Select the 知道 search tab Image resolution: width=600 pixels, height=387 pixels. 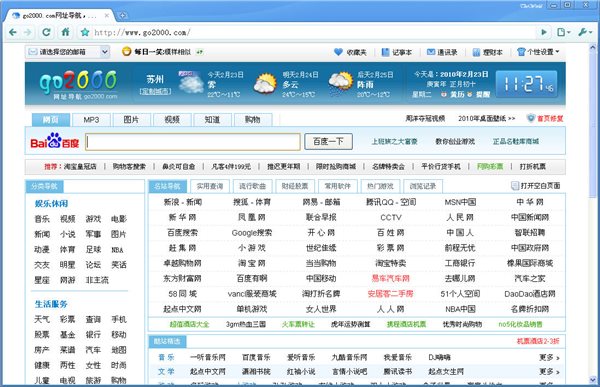(212, 120)
